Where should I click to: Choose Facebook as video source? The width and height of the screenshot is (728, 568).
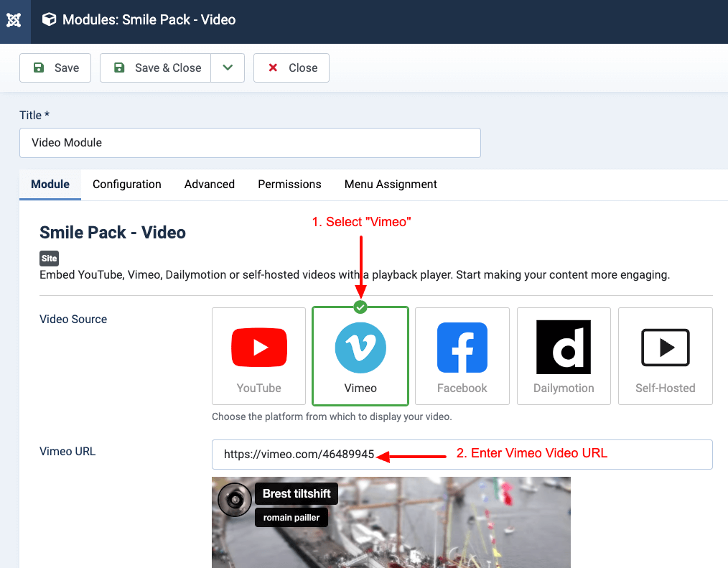click(x=462, y=356)
